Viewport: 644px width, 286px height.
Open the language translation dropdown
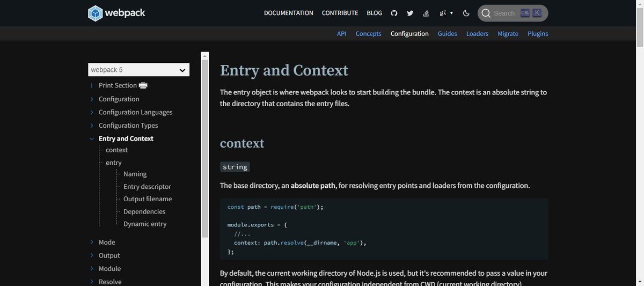(447, 13)
